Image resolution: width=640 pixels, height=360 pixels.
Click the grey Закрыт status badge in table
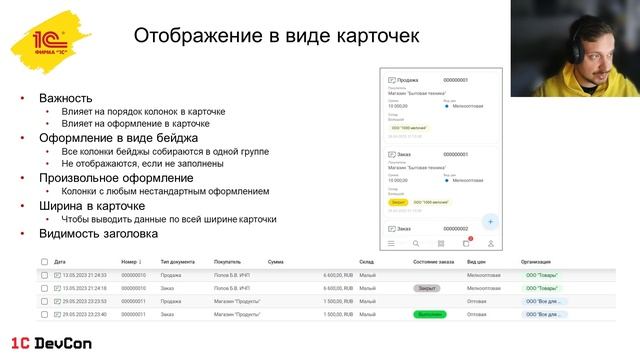tap(427, 289)
